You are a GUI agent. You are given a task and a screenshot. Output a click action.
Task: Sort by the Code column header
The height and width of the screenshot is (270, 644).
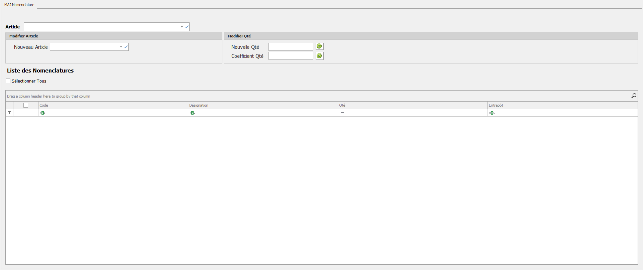113,105
